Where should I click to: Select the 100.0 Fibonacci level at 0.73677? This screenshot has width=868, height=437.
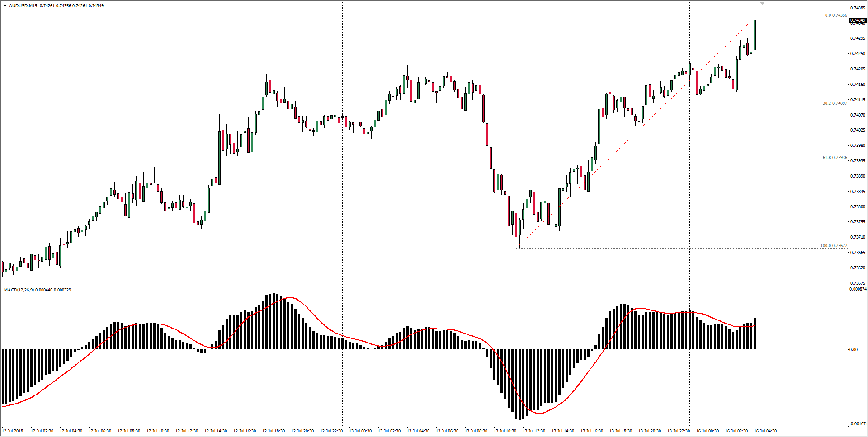click(833, 246)
